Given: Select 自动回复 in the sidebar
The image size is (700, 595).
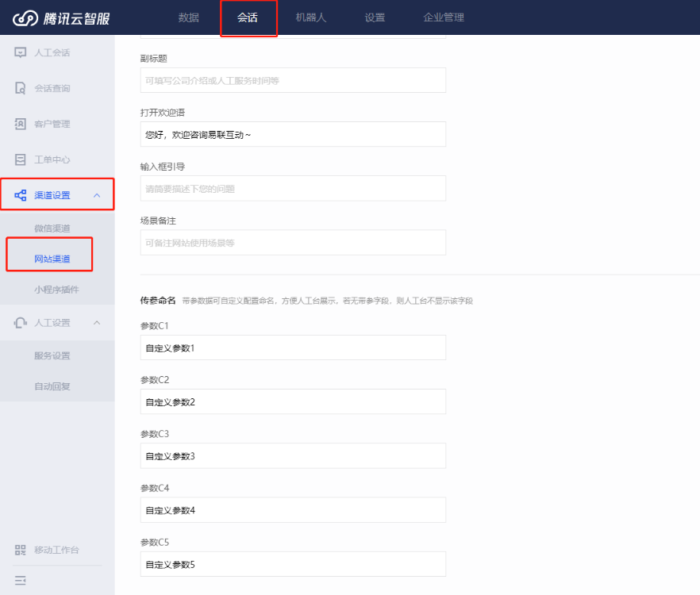Looking at the screenshot, I should pyautogui.click(x=52, y=386).
